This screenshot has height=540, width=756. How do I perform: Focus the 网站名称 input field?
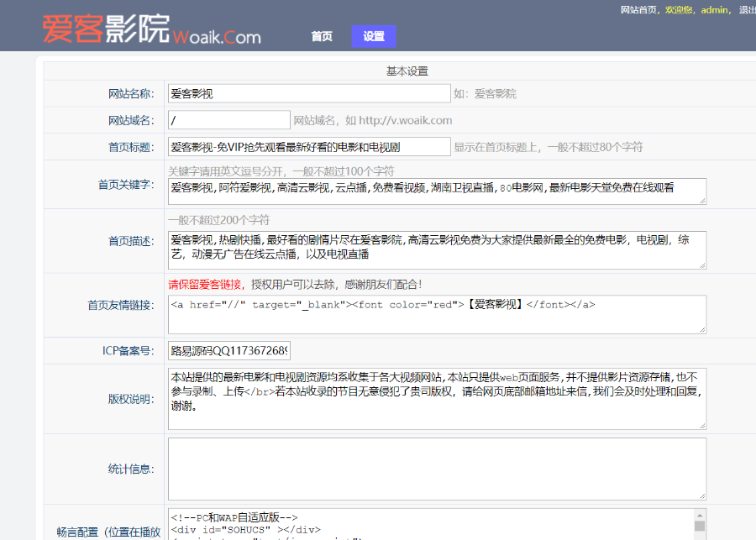[309, 93]
